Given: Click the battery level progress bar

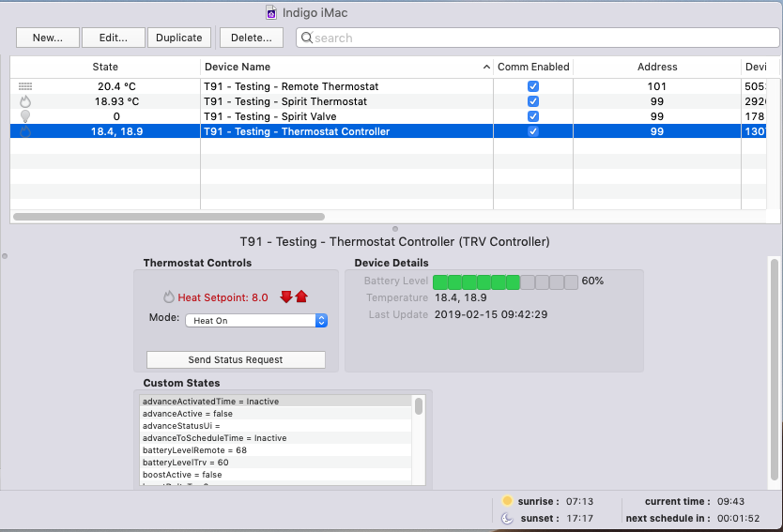Looking at the screenshot, I should click(505, 282).
